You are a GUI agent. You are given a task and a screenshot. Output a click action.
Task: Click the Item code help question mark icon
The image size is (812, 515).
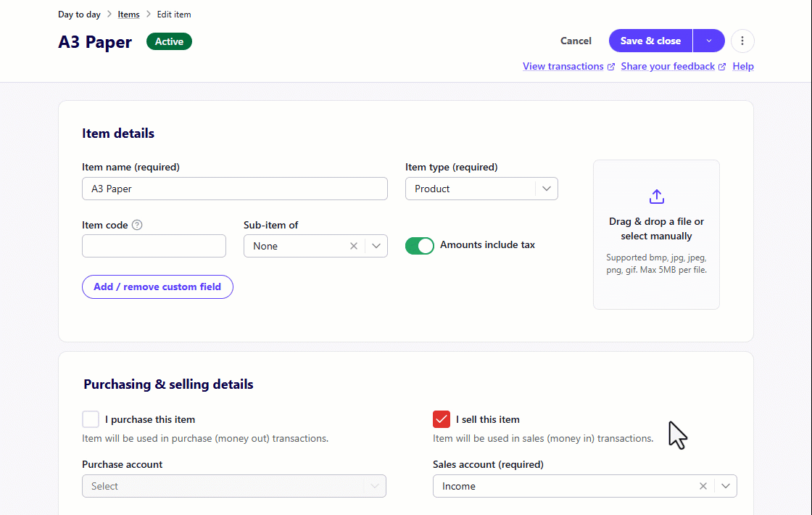[137, 225]
